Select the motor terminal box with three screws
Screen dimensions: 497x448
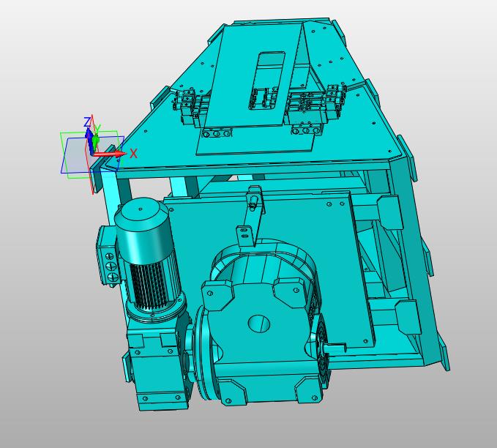click(x=108, y=256)
